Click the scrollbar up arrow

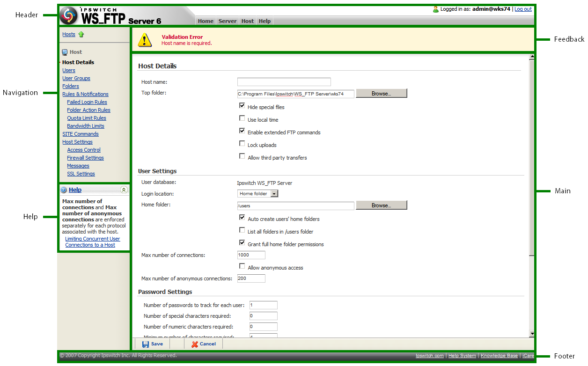point(532,57)
